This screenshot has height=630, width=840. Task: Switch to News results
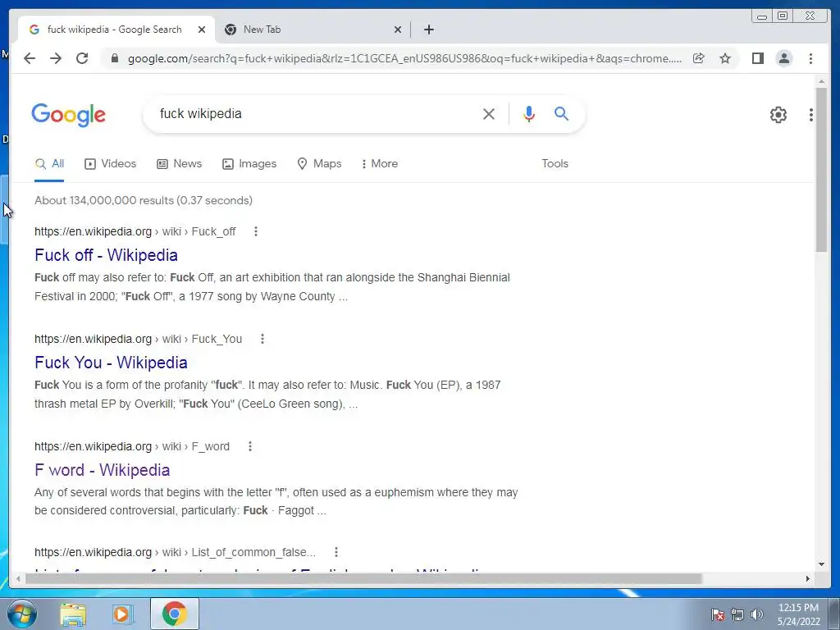179,164
